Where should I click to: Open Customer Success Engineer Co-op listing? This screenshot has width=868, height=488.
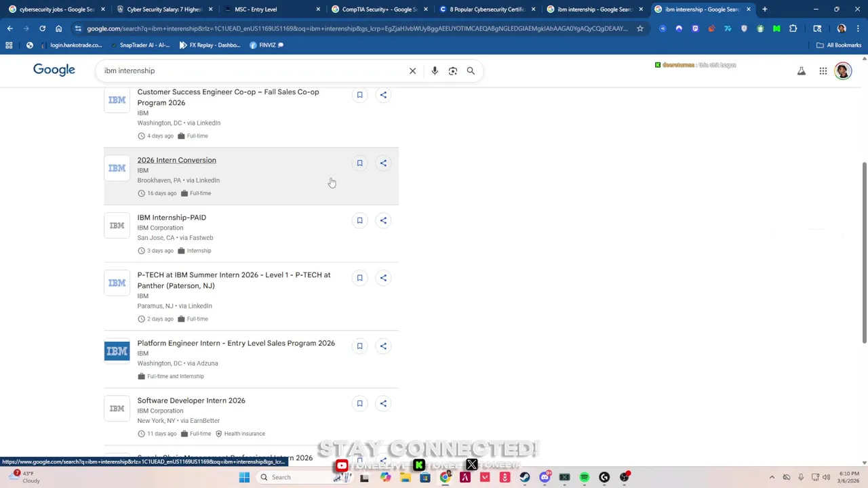coord(228,97)
